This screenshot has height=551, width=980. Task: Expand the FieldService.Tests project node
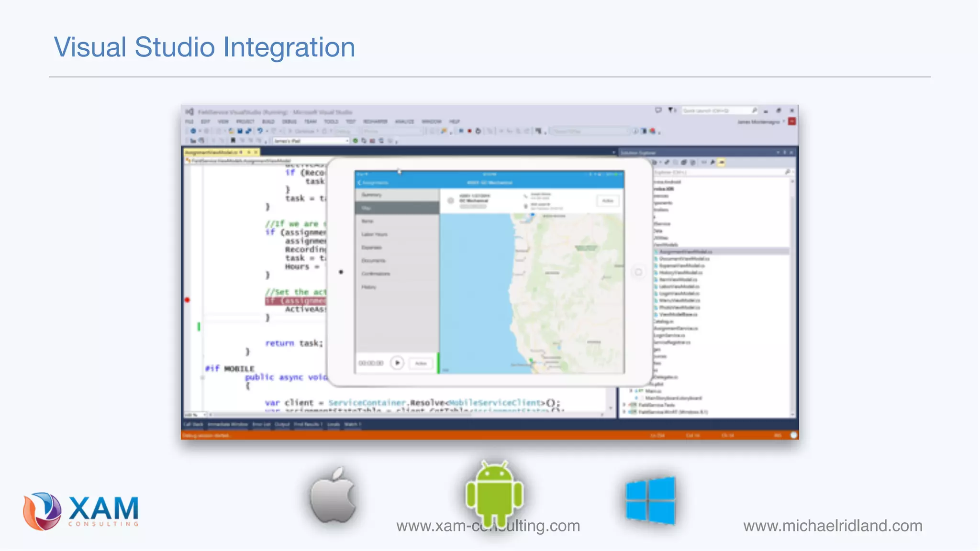[x=624, y=405]
